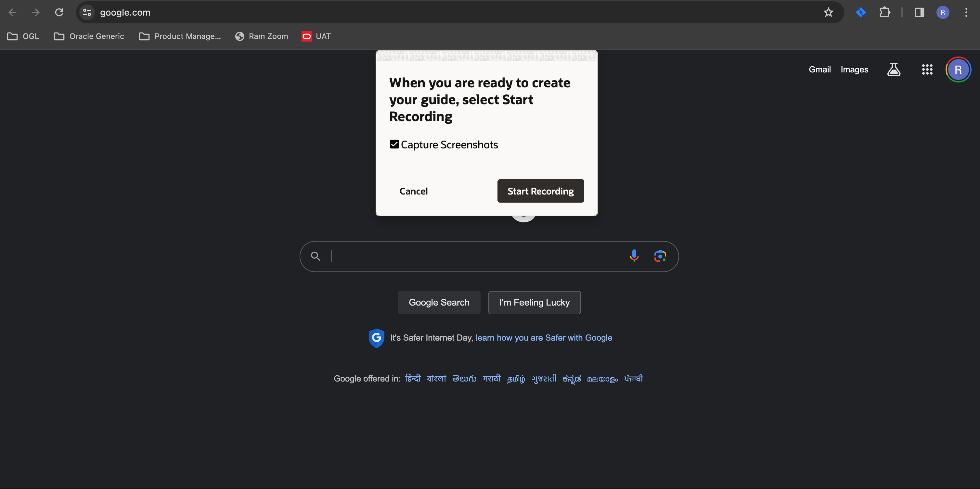980x489 pixels.
Task: Open Chrome three-dot menu
Action: pyautogui.click(x=966, y=13)
